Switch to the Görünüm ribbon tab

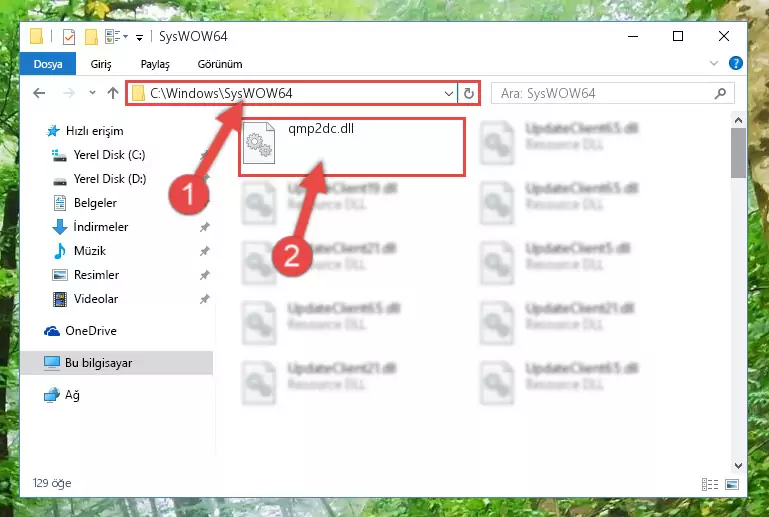click(x=220, y=64)
